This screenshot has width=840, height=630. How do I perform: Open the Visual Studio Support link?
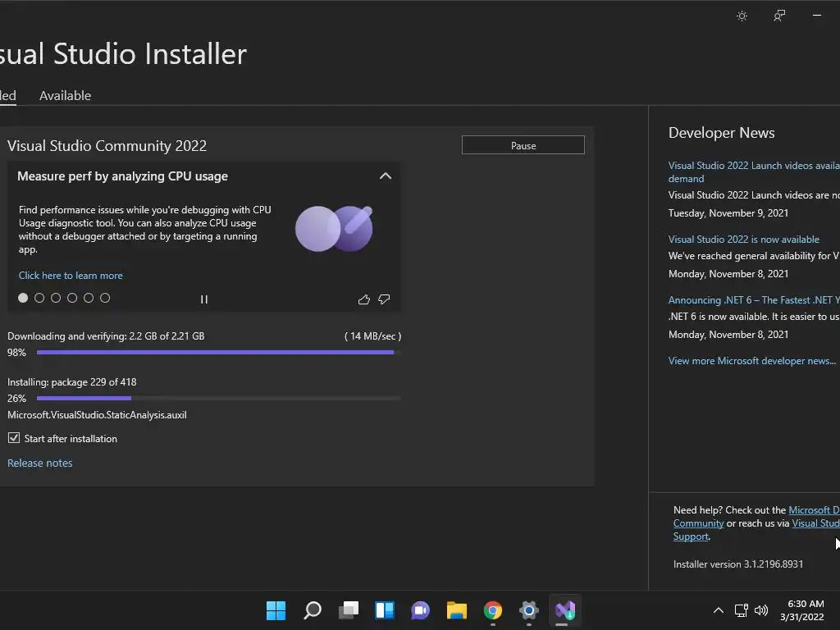815,523
